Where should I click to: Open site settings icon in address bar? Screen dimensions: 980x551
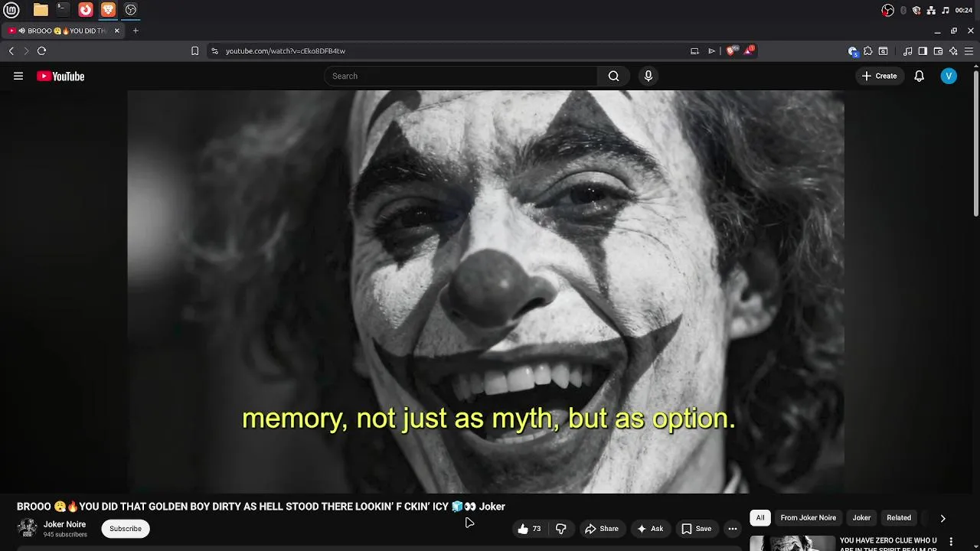pos(214,51)
